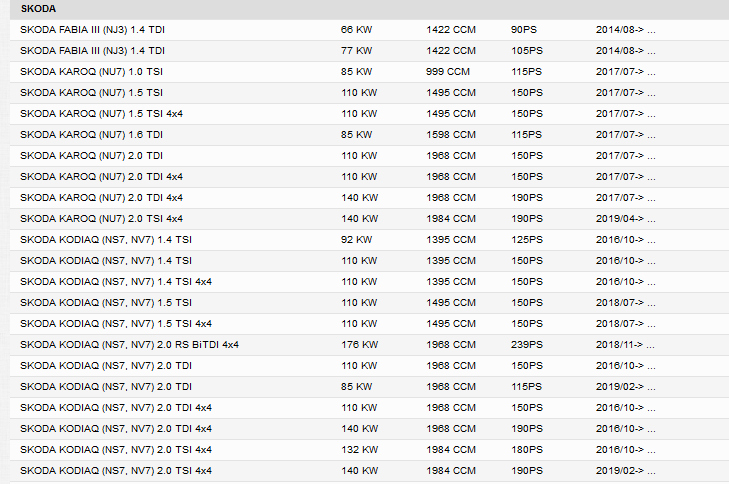Select SKODA KAROQ (NU7) 1.5 TSI 4x4
729x484 pixels.
(x=101, y=113)
